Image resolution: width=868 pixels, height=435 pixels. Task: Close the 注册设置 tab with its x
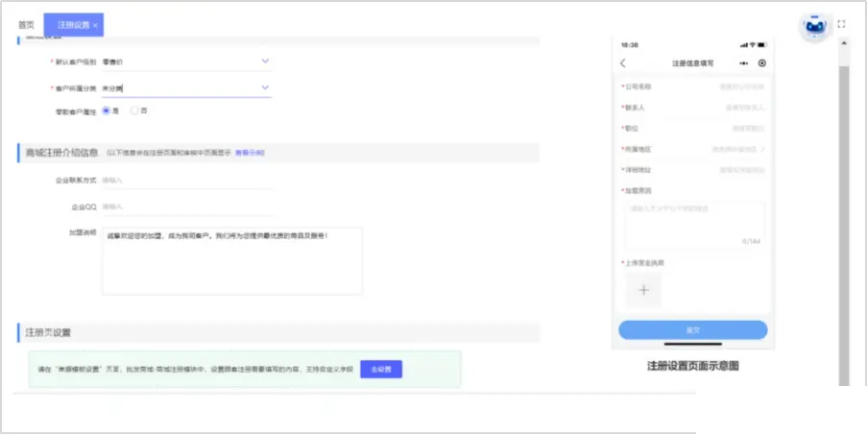[95, 26]
